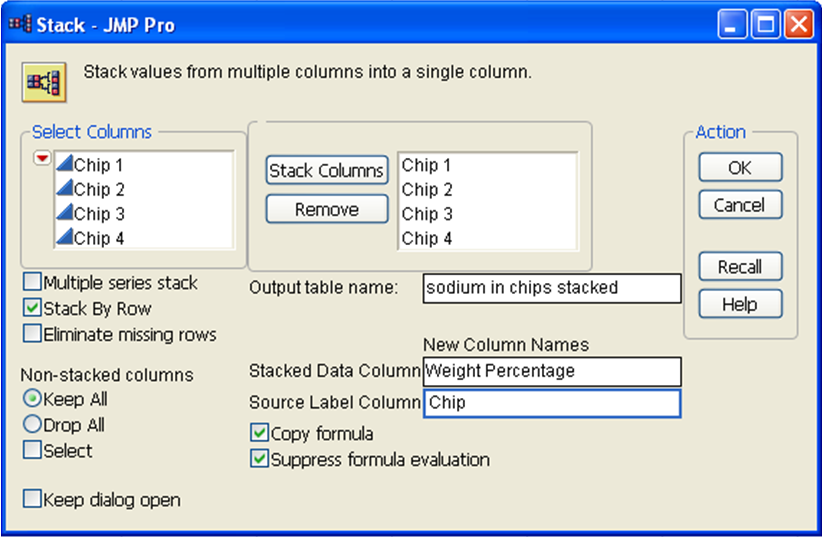This screenshot has height=538, width=822.
Task: Select Chip 3 in stacked columns list
Action: (x=428, y=214)
